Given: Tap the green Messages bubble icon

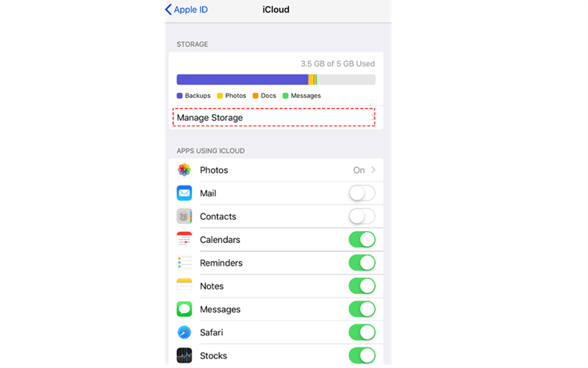Looking at the screenshot, I should (x=184, y=309).
